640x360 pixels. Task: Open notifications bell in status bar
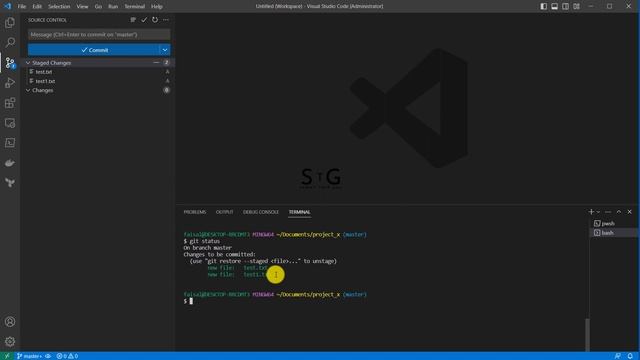click(630, 356)
